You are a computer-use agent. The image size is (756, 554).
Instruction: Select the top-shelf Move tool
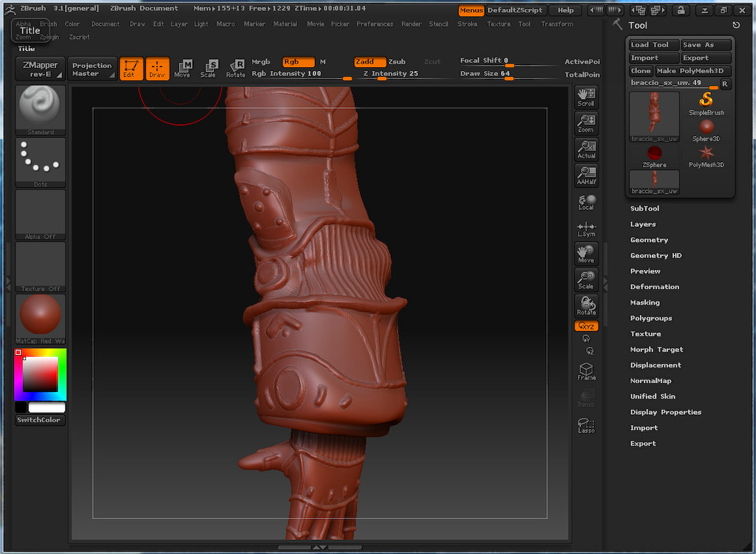point(183,69)
